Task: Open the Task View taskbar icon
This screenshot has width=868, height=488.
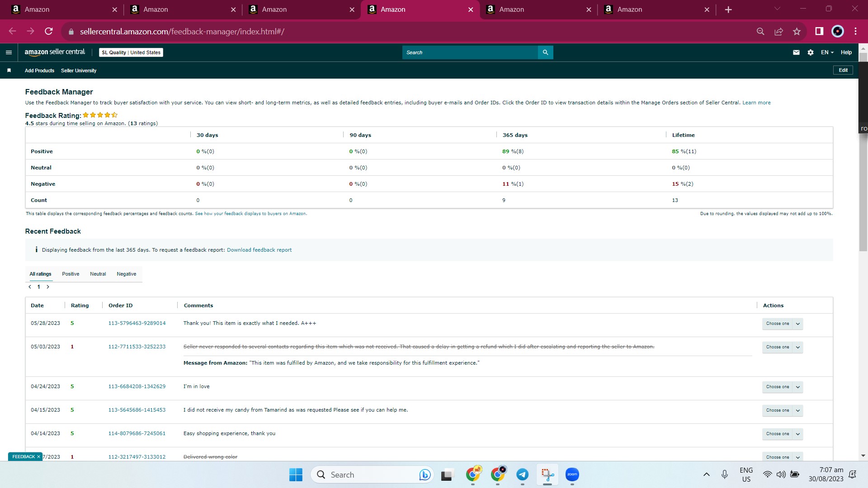Action: (x=447, y=474)
